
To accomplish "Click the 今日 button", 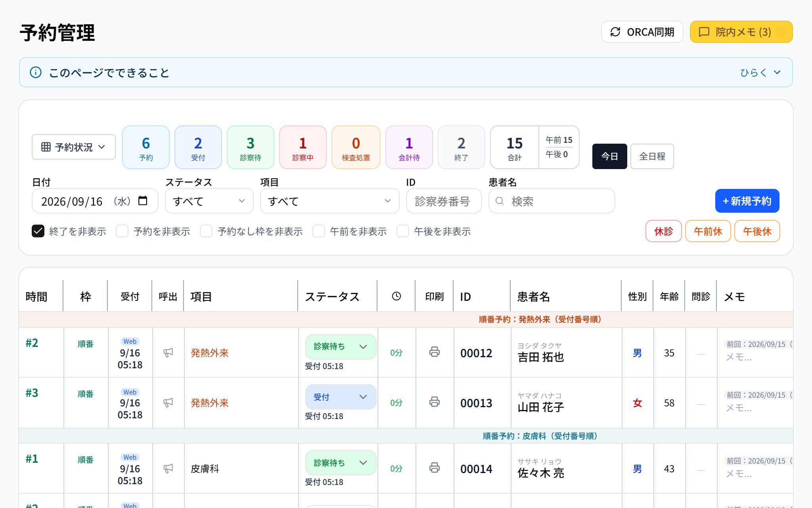I will point(609,156).
